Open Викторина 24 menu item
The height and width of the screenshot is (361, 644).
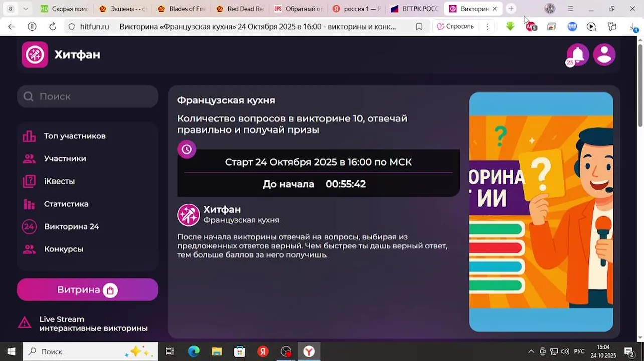pyautogui.click(x=72, y=226)
